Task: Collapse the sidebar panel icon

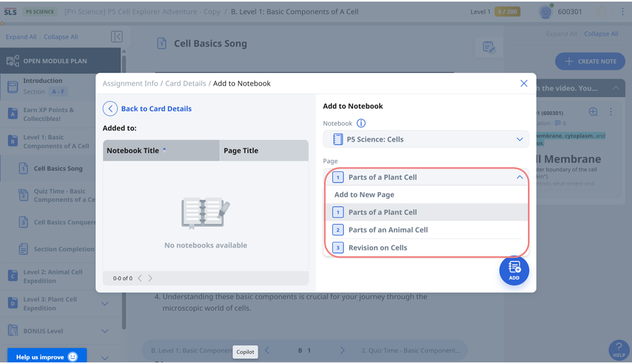Action: pyautogui.click(x=117, y=37)
